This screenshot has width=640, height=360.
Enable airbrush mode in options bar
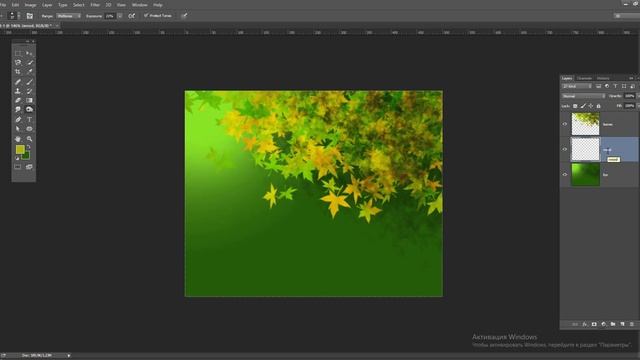click(x=131, y=16)
